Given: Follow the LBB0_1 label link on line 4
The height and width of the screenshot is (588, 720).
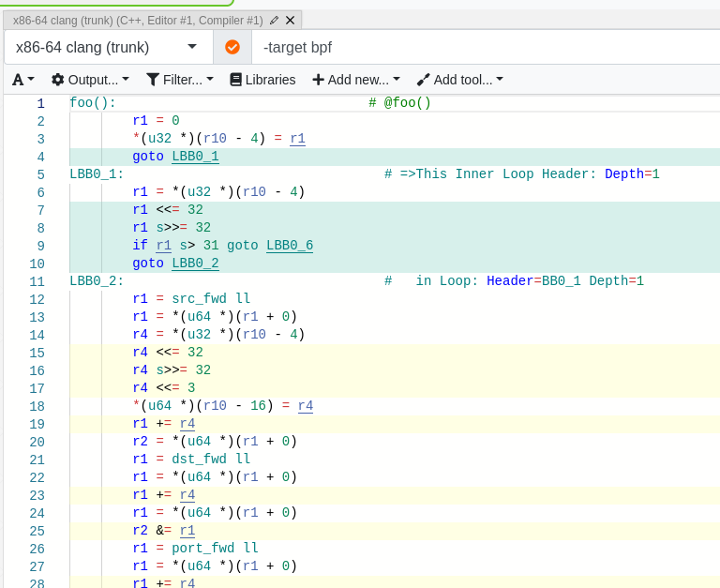Looking at the screenshot, I should tap(195, 157).
